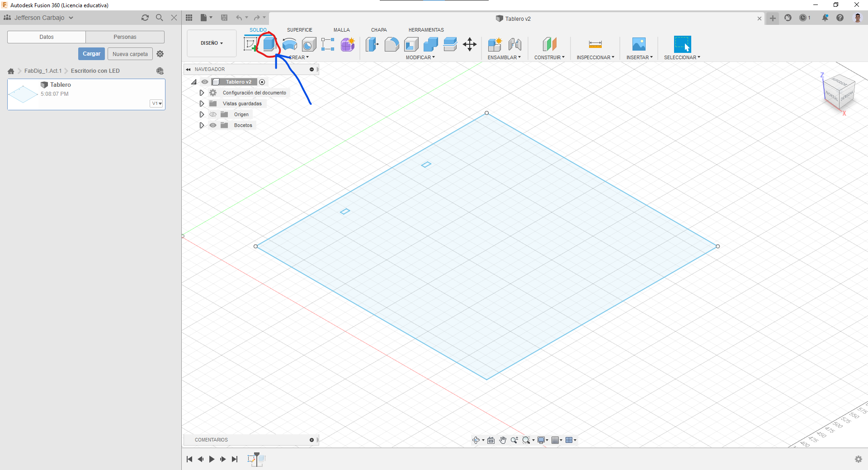Select the Revolve tool
This screenshot has width=868, height=470.
coord(289,44)
